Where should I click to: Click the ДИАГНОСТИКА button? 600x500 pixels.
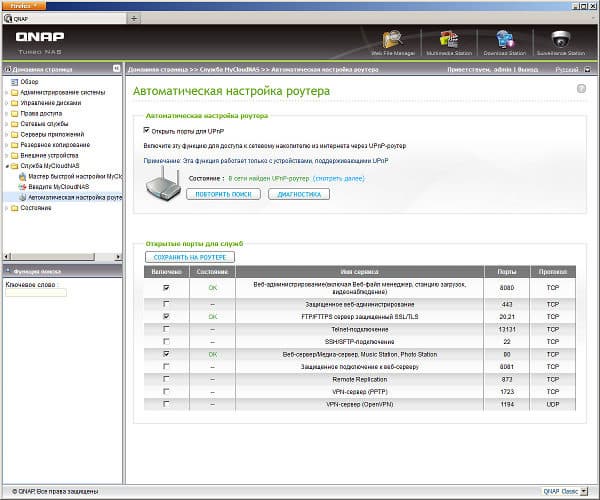(299, 194)
